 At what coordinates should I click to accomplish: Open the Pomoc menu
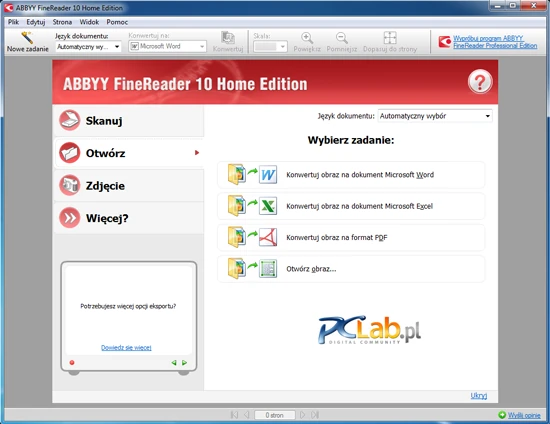tap(117, 22)
